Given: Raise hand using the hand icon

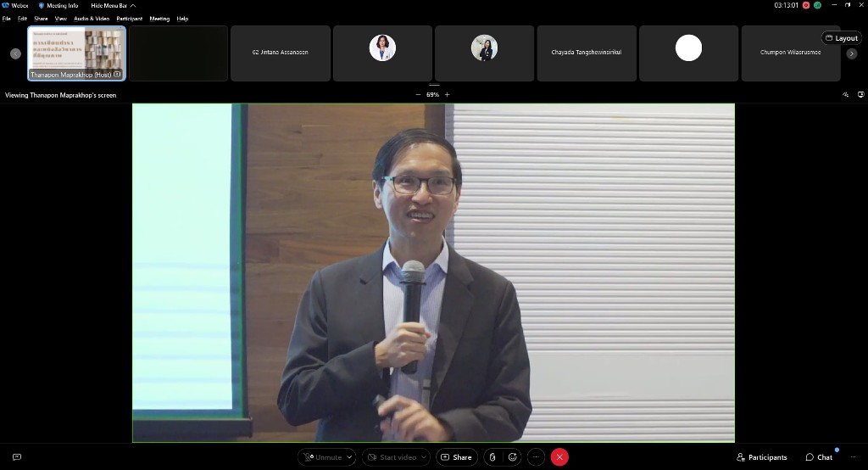Looking at the screenshot, I should 492,457.
